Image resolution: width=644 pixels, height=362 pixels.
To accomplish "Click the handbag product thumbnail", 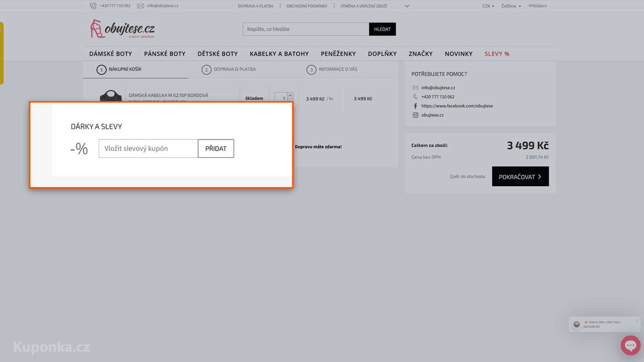I will coord(111,96).
